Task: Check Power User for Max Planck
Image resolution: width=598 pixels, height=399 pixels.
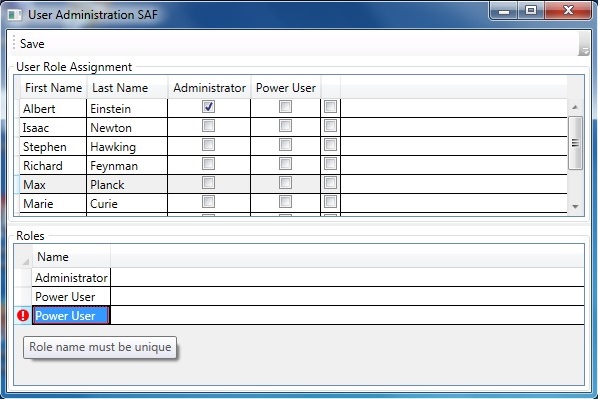Action: tap(285, 183)
